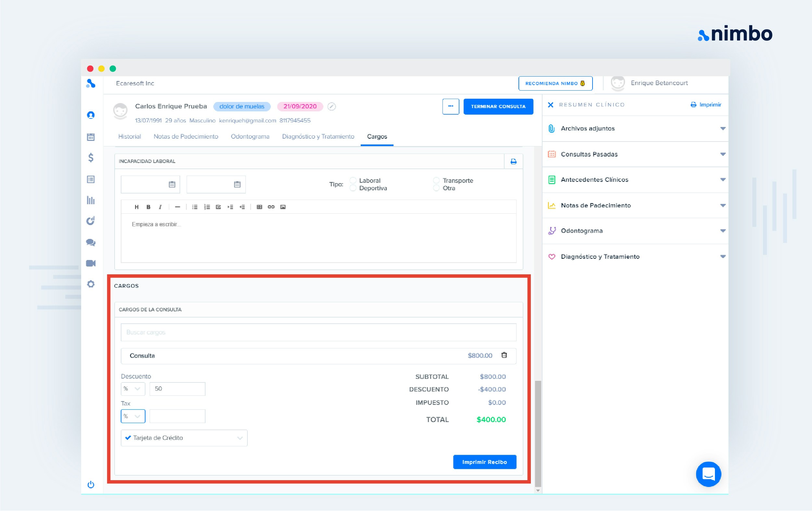Screen dimensions: 812x511
Task: Switch to the Odontograma tab
Action: click(x=250, y=137)
